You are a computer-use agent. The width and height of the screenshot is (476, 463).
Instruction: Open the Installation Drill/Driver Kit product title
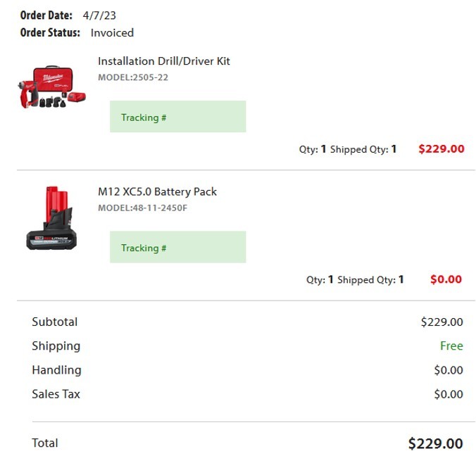point(163,61)
